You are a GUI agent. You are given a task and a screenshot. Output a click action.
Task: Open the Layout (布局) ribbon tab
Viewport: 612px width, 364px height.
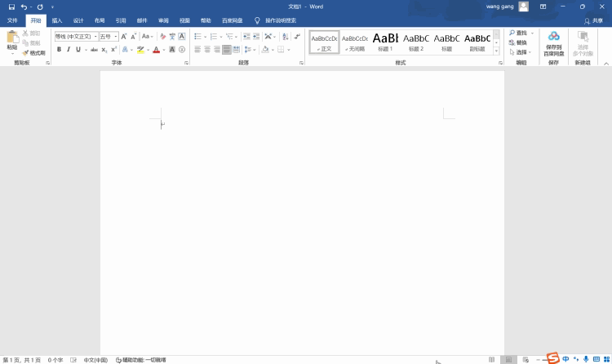pos(100,20)
